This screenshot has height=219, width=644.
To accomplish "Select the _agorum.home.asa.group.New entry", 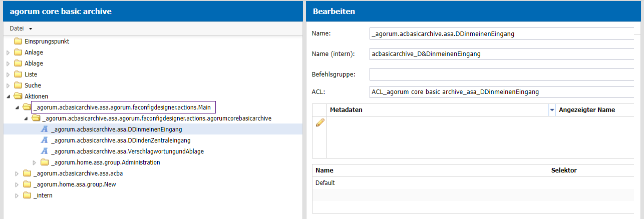I will 75,184.
